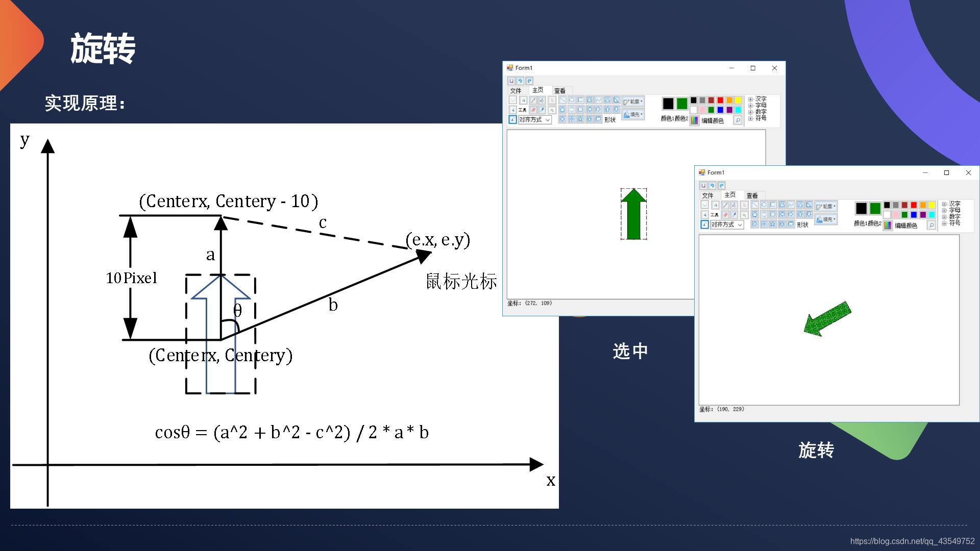Click the undo icon in front Form1 window
980x551 pixels.
coord(713,185)
